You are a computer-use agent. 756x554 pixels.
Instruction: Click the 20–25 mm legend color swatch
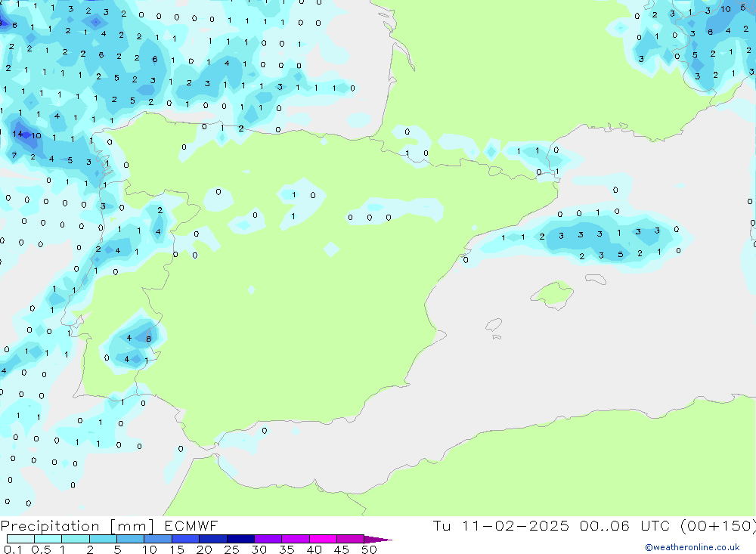tap(213, 539)
